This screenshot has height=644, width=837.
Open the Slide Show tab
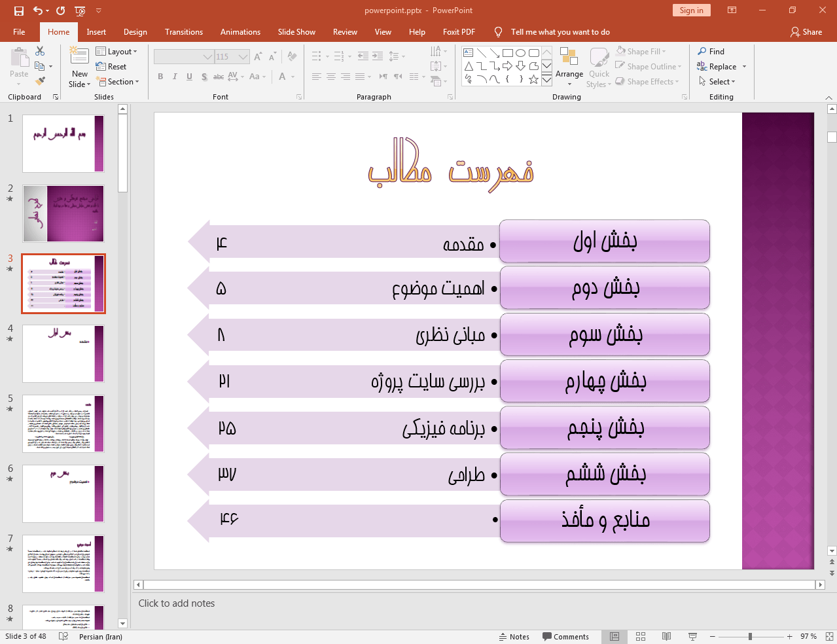point(296,31)
